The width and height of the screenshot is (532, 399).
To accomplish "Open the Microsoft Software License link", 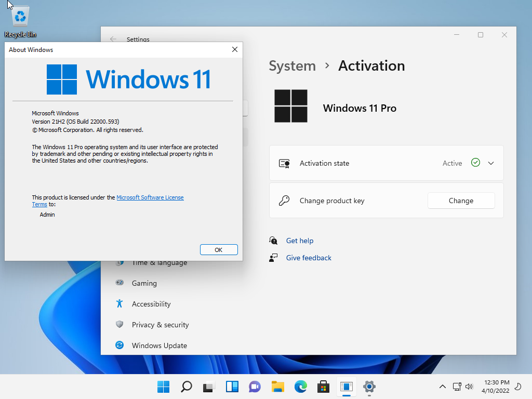I will tap(150, 197).
